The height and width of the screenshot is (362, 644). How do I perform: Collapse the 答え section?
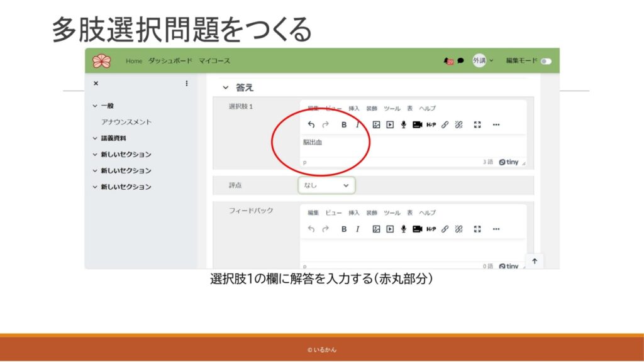click(x=226, y=87)
